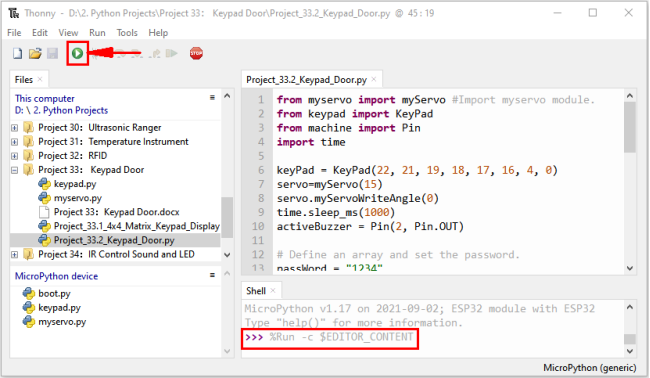
Task: Click the 'import time' code line
Action: point(311,142)
